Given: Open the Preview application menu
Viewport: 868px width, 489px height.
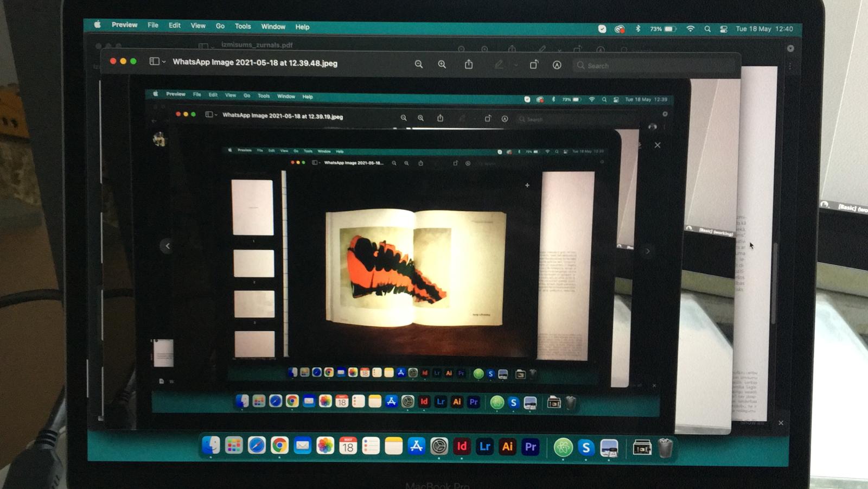Looking at the screenshot, I should 124,24.
